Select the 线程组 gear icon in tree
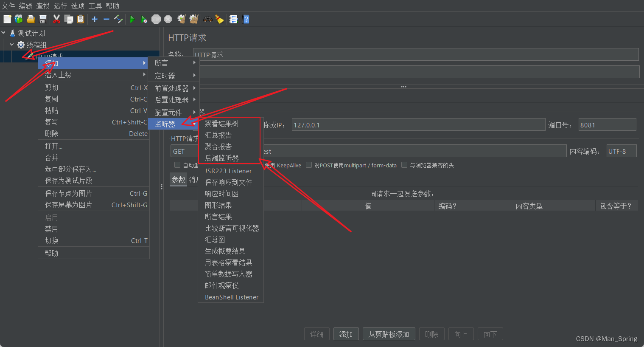This screenshot has width=644, height=347. [x=21, y=45]
